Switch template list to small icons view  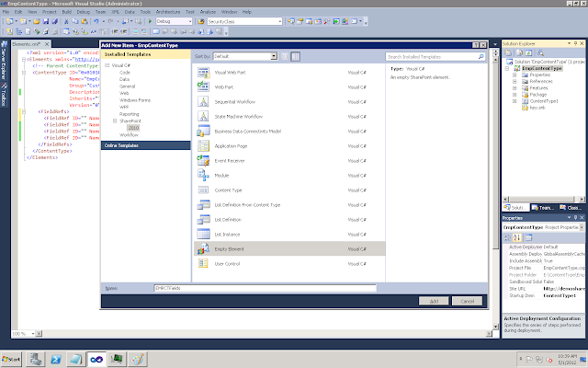(285, 57)
